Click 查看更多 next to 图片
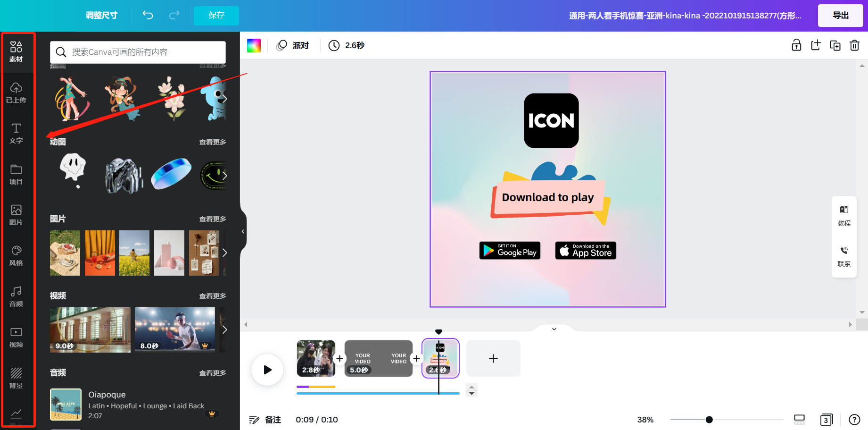 [213, 219]
